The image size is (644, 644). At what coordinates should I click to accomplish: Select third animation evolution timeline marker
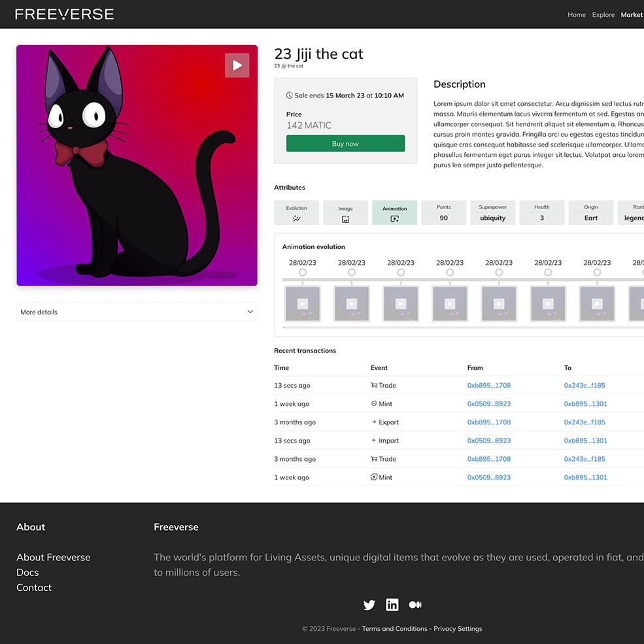pyautogui.click(x=401, y=272)
